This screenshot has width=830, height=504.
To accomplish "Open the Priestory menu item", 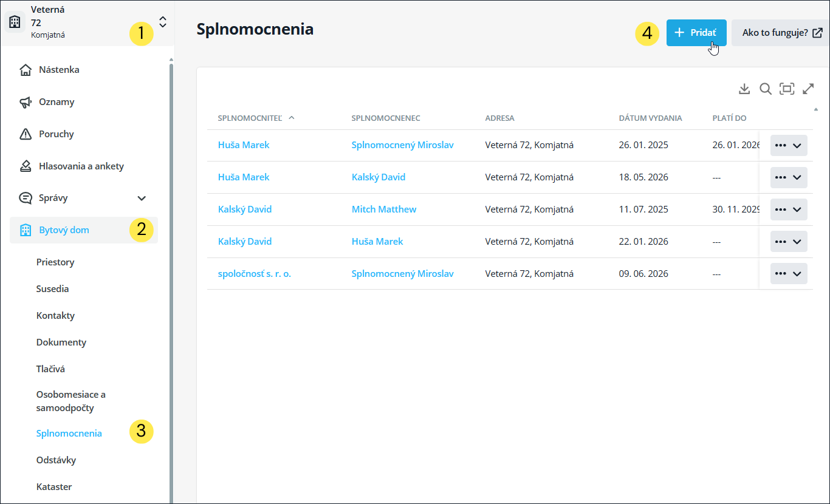I will 55,262.
